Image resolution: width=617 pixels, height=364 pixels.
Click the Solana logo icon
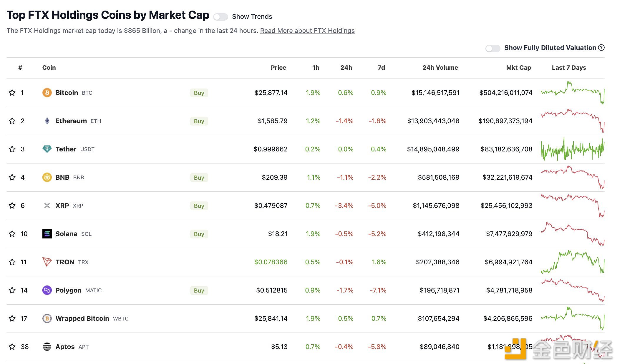tap(47, 234)
